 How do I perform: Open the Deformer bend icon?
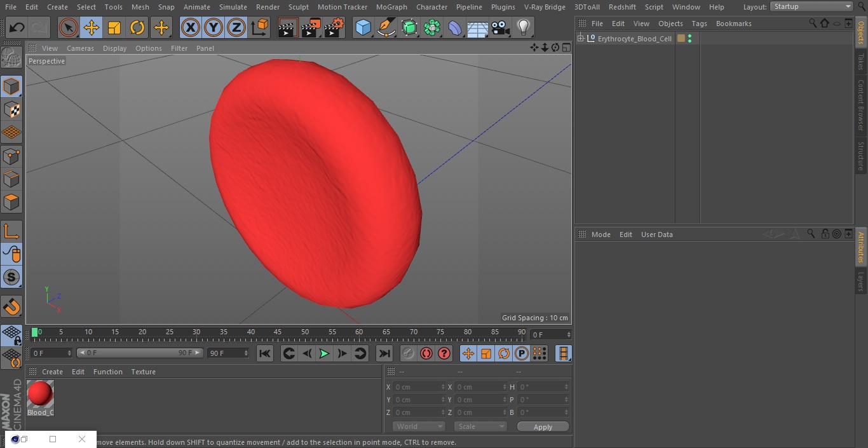point(455,28)
